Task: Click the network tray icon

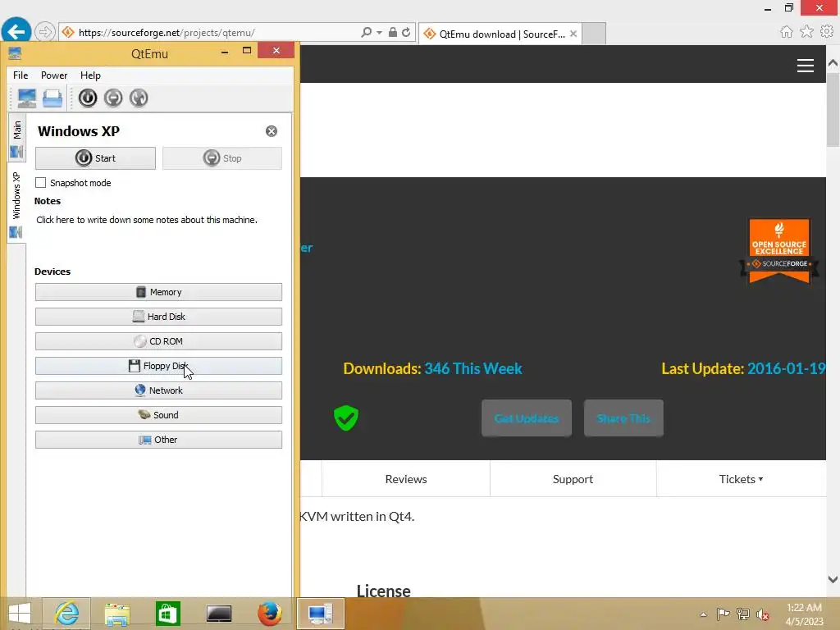Action: [743, 614]
